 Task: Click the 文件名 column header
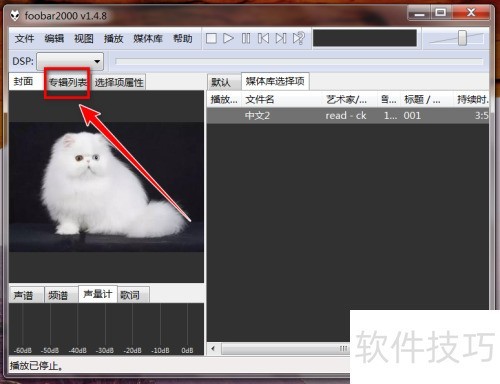(283, 99)
